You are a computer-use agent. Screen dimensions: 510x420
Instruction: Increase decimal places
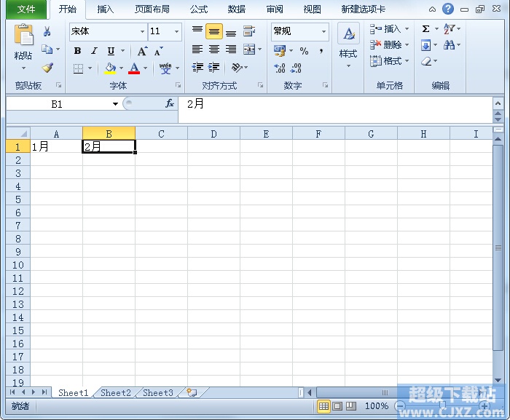(280, 68)
